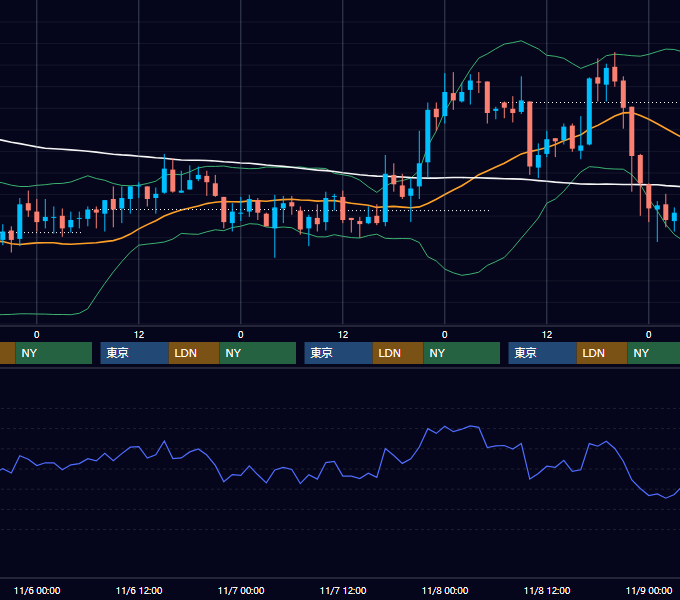Click the 11/7 00:00 date label
Image resolution: width=680 pixels, height=600 pixels.
[241, 590]
